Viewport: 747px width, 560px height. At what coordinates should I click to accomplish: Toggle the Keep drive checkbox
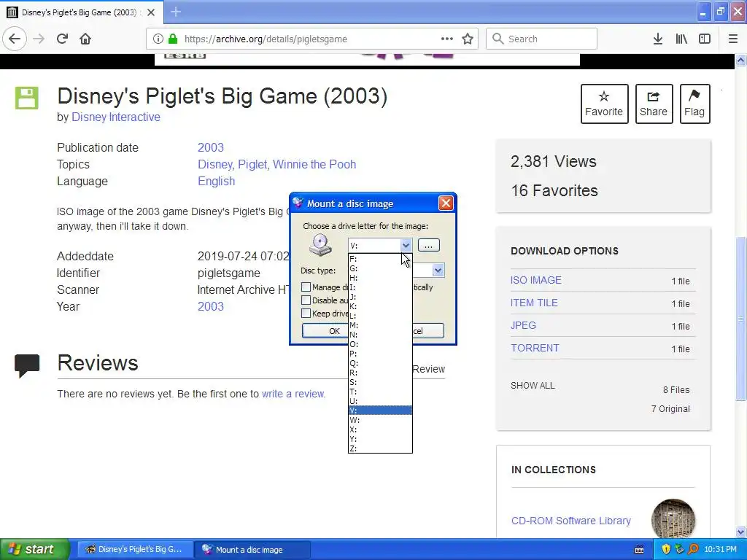(x=306, y=314)
